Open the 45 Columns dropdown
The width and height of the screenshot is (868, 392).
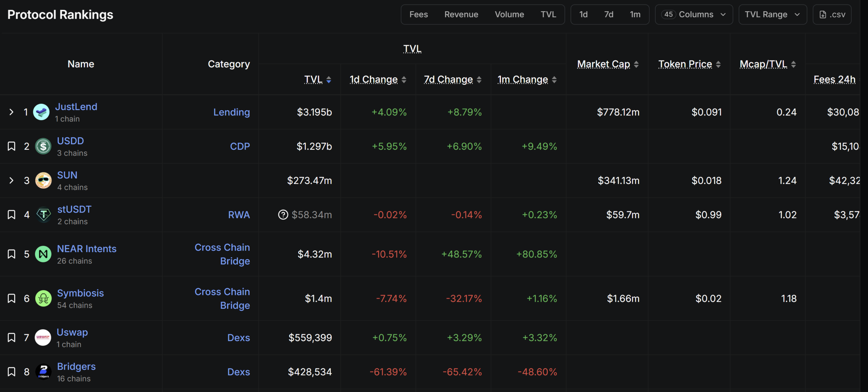[694, 15]
